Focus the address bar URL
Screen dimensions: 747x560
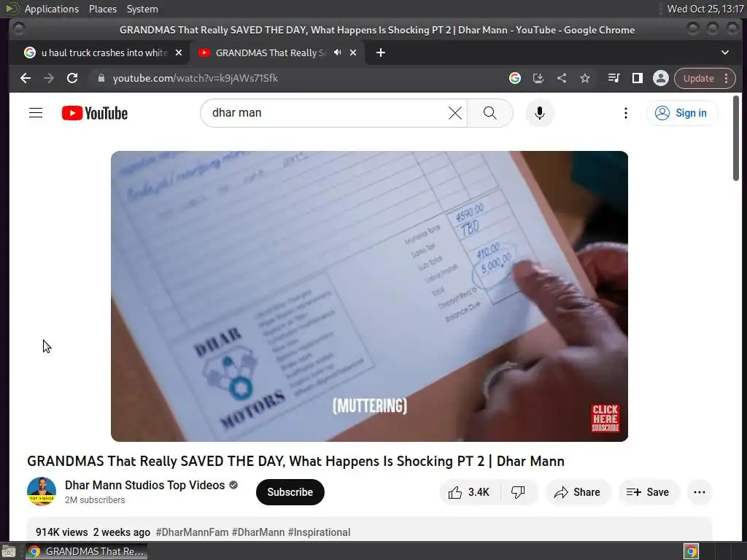(x=196, y=78)
